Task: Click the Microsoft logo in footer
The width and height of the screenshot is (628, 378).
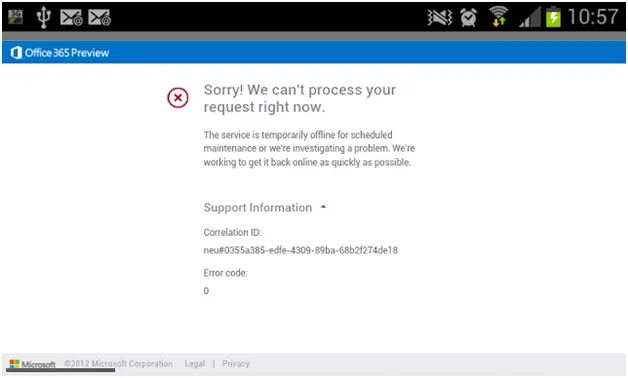Action: [32, 364]
